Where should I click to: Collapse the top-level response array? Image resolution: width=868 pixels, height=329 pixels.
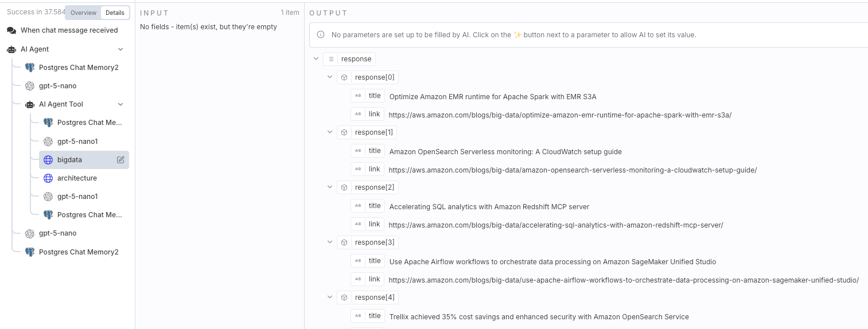[316, 58]
